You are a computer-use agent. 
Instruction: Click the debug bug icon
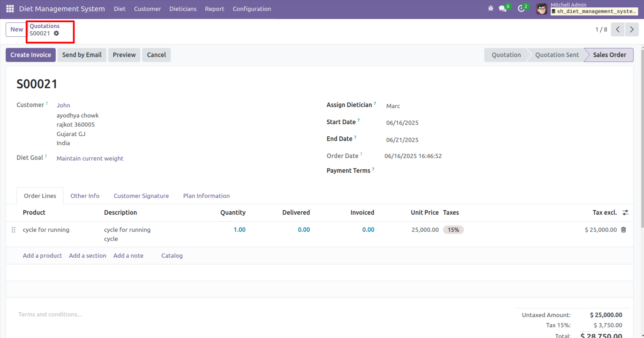coord(490,9)
